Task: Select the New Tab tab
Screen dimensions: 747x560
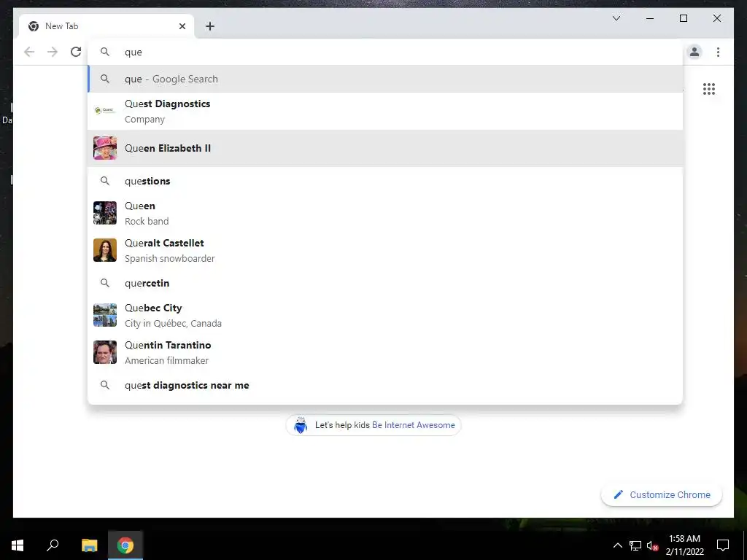Action: coord(107,26)
